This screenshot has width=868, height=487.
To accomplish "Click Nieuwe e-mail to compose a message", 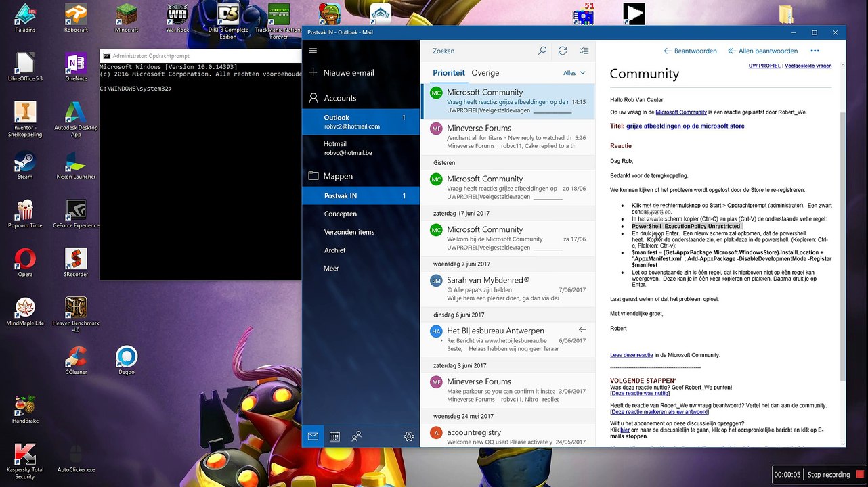I will tap(361, 72).
